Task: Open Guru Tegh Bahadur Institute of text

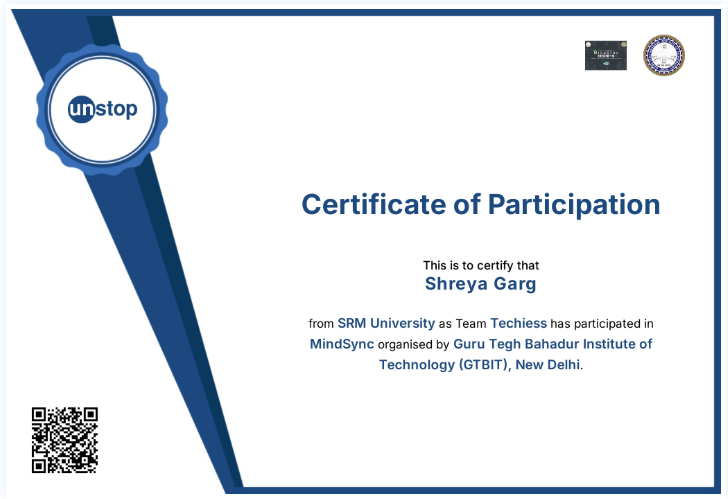Action: 552,344
